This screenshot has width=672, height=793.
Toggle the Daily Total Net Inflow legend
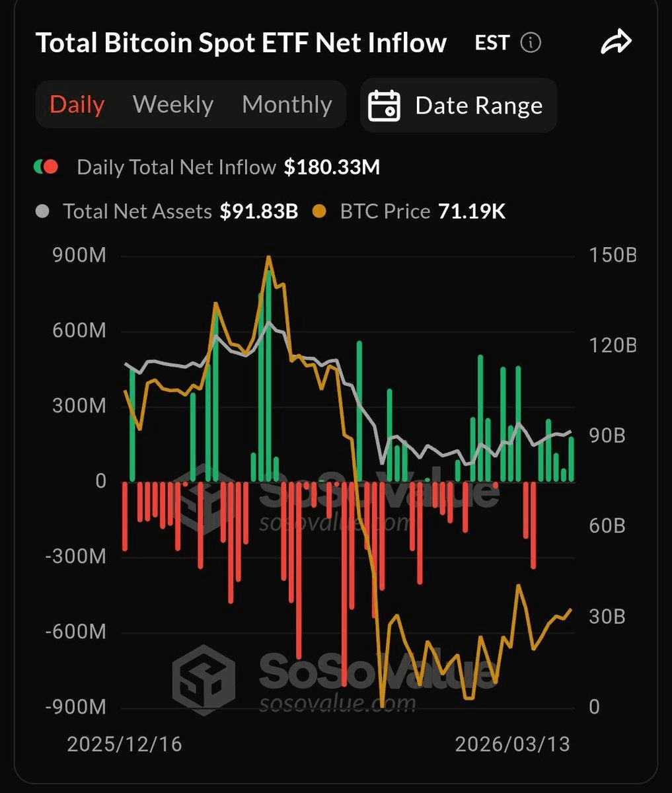pyautogui.click(x=176, y=167)
